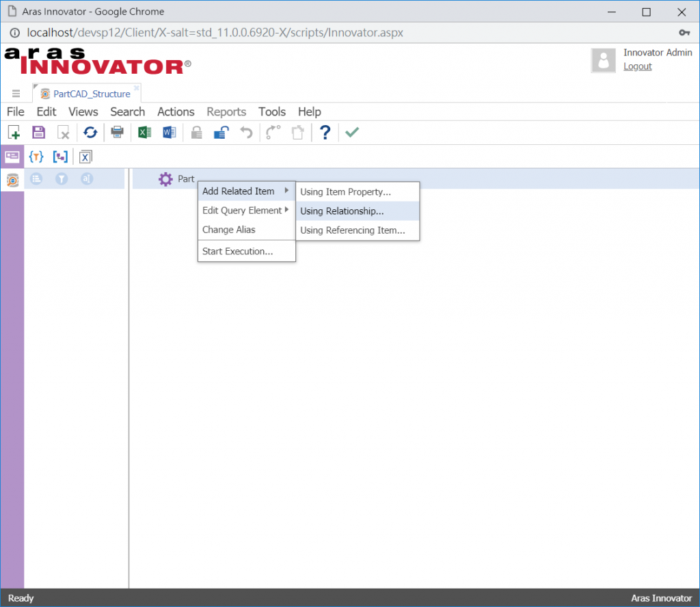Open the hamburger navigation menu
700x607 pixels.
[16, 93]
